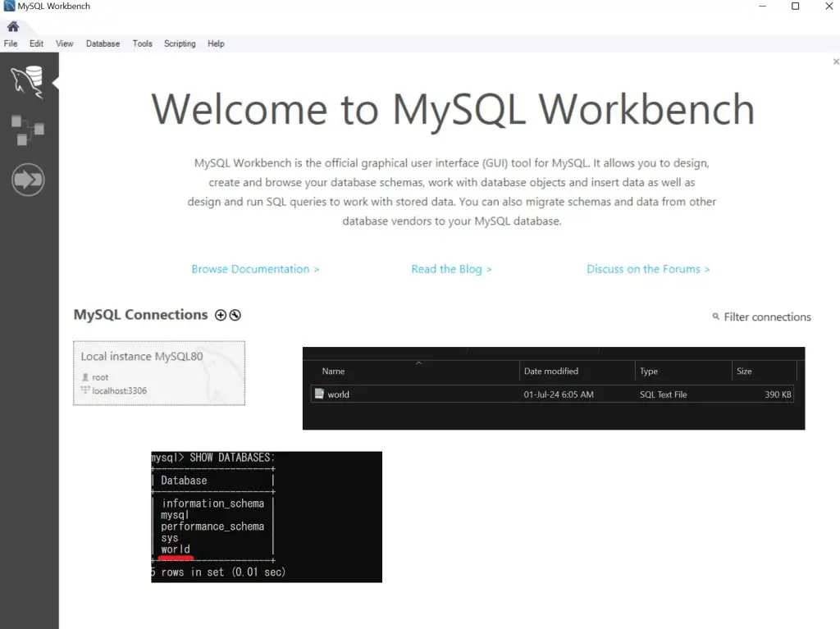Click information_schema in the database list
840x629 pixels.
(212, 503)
